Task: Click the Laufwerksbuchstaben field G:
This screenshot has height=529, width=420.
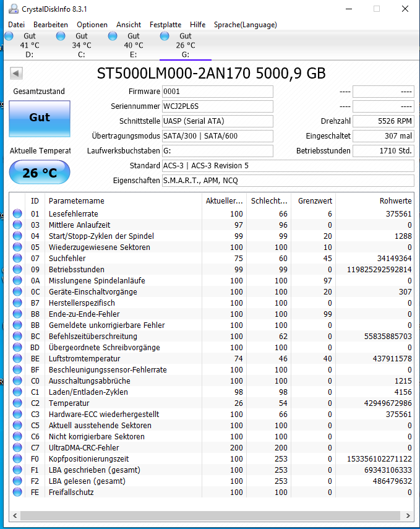Action: 218,151
